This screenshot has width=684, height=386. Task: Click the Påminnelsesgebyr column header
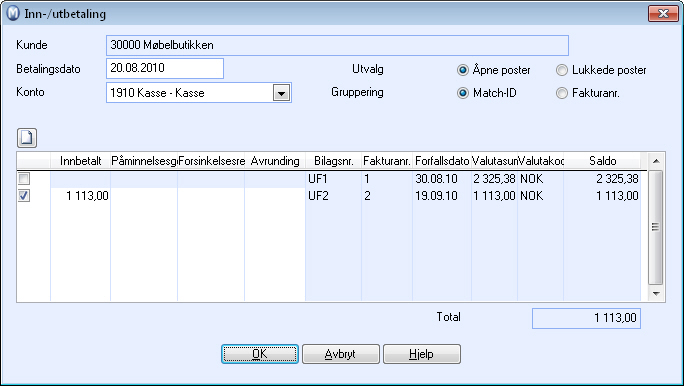[144, 161]
